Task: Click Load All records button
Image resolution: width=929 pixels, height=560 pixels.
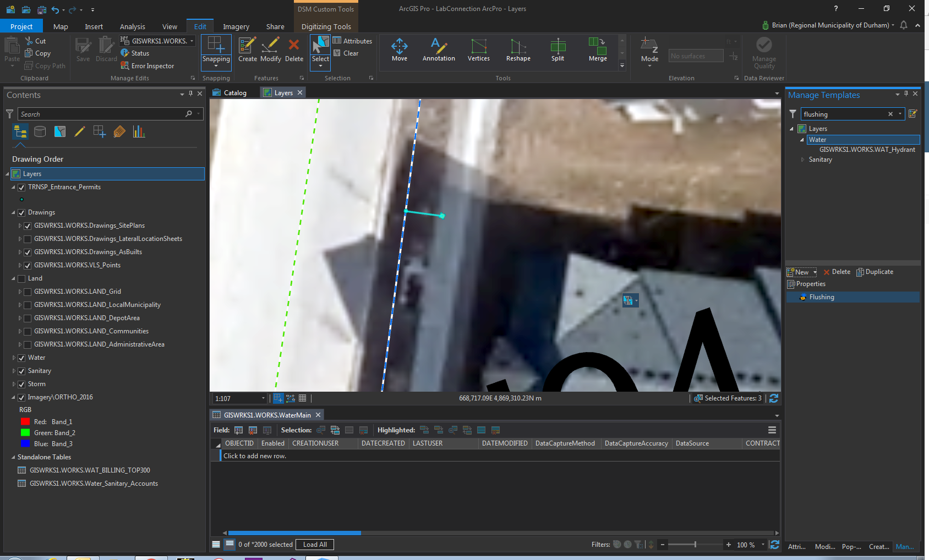Action: (x=315, y=545)
